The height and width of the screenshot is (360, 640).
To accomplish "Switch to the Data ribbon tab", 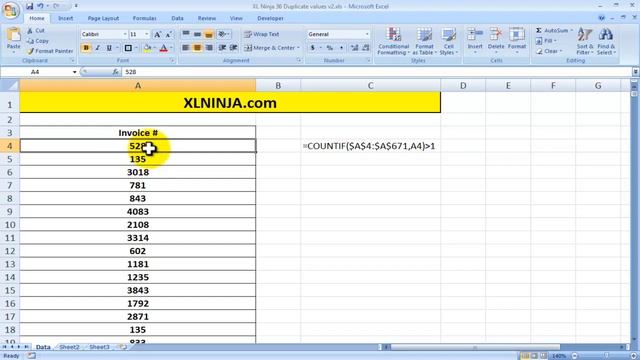I will 178,18.
